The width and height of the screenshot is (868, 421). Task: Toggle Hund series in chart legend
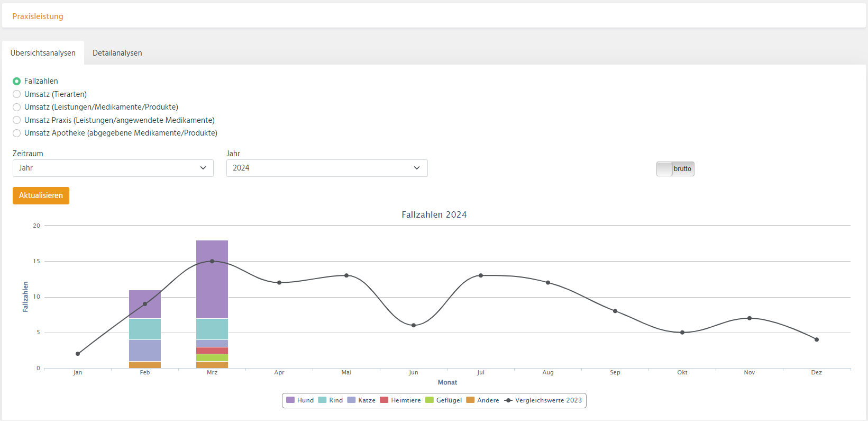pyautogui.click(x=300, y=400)
